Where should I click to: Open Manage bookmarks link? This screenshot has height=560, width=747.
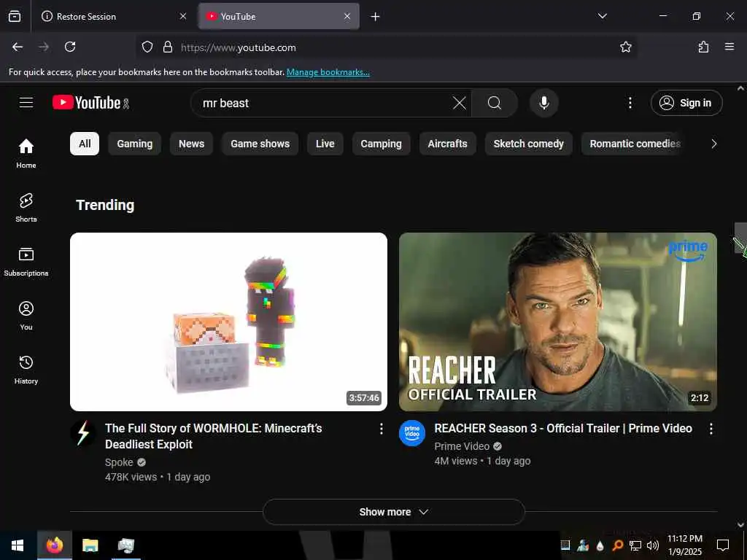coord(328,72)
